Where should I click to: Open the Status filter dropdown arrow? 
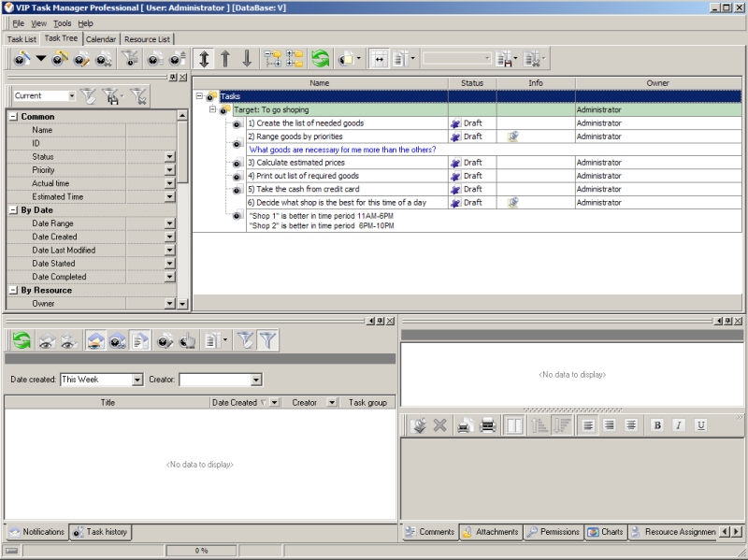170,156
